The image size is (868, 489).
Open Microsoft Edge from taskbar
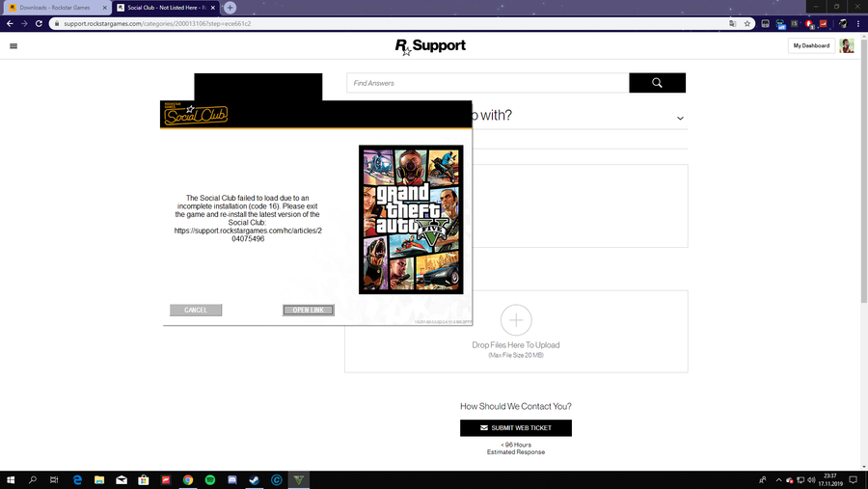click(x=77, y=480)
